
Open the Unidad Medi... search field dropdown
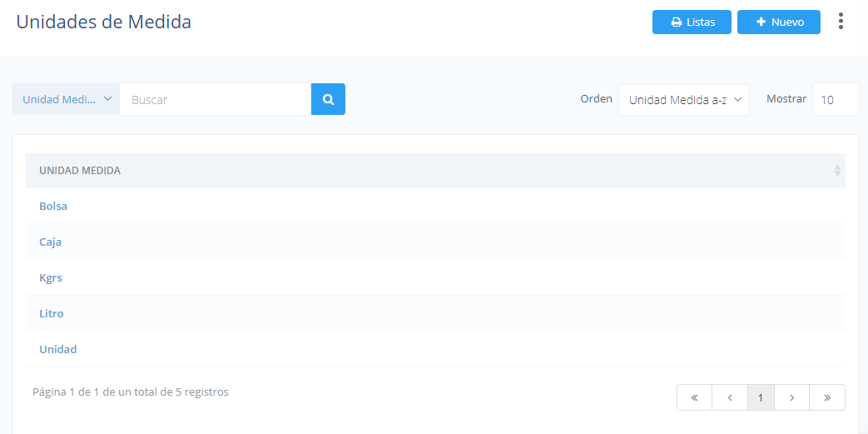coord(66,99)
